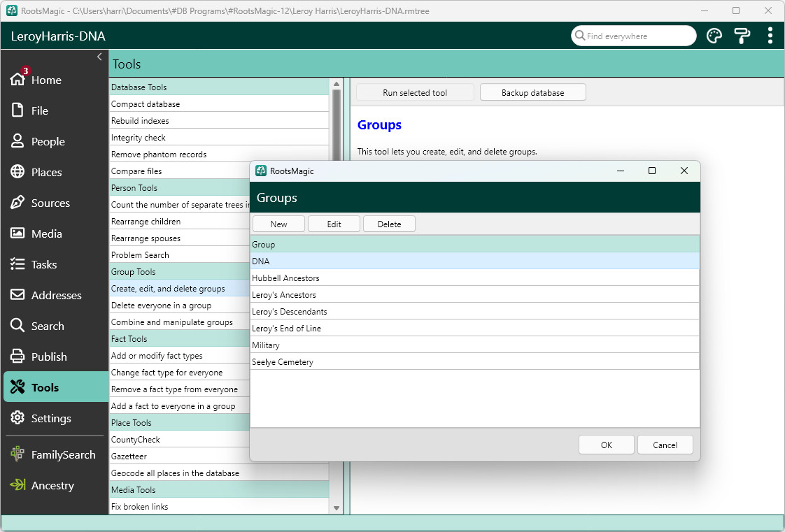This screenshot has height=532, width=785.
Task: Select CountyCheck tool
Action: coord(180,440)
